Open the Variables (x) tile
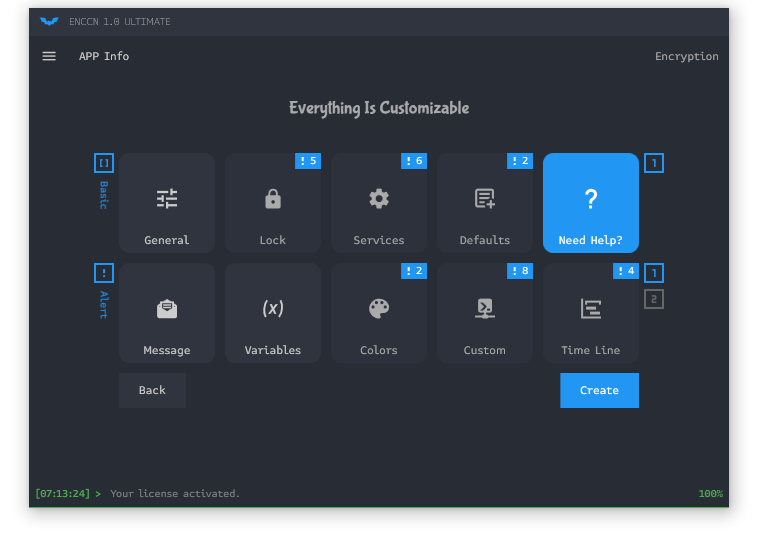767x553 pixels. 273,313
